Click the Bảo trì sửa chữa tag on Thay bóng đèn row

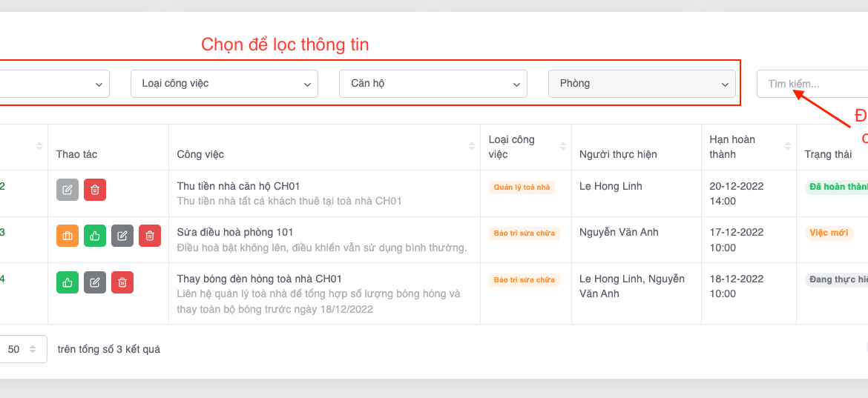coord(524,280)
